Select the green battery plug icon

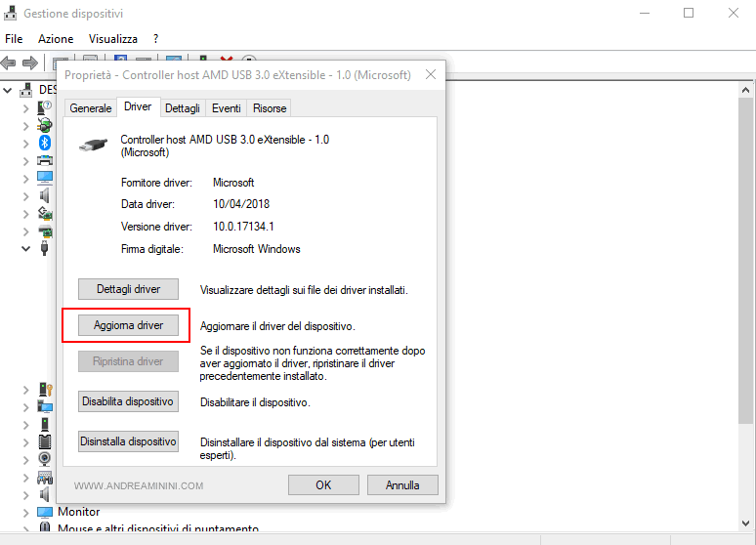[x=45, y=125]
